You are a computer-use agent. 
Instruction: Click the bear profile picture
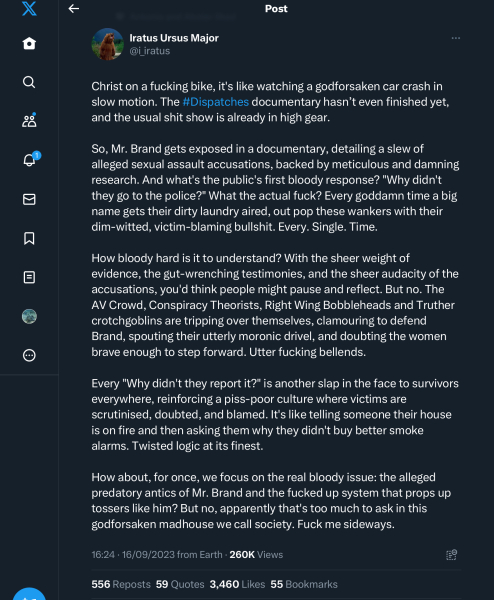pyautogui.click(x=108, y=44)
